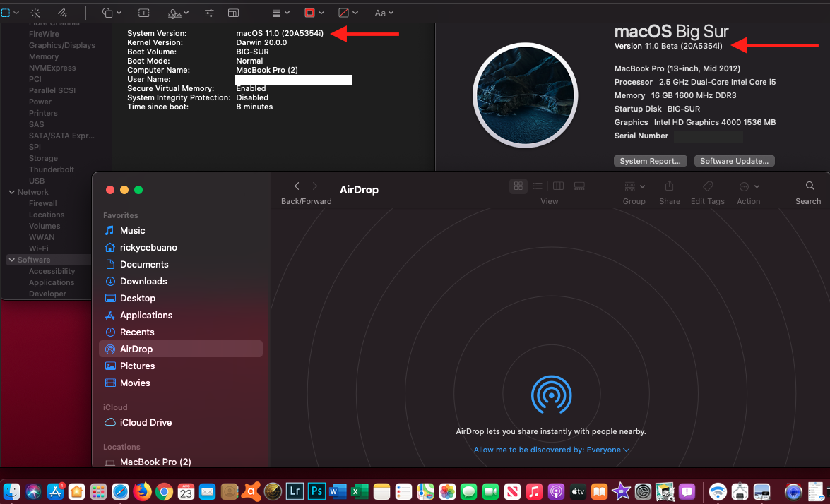The width and height of the screenshot is (830, 504).
Task: Select Movies in Finder sidebar
Action: pos(181,383)
